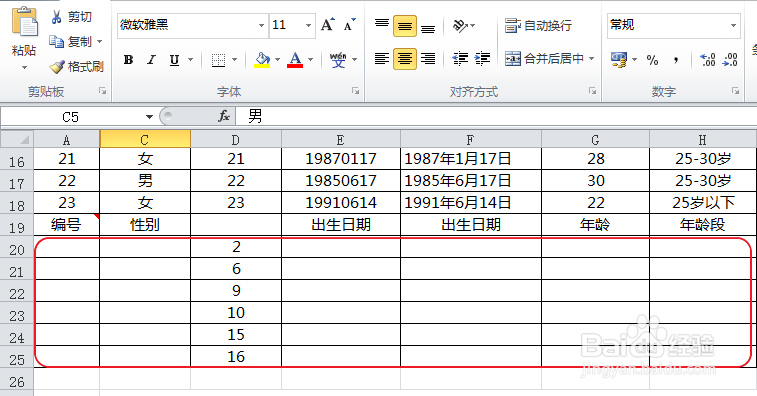Open font color dropdown arrow

pyautogui.click(x=310, y=60)
